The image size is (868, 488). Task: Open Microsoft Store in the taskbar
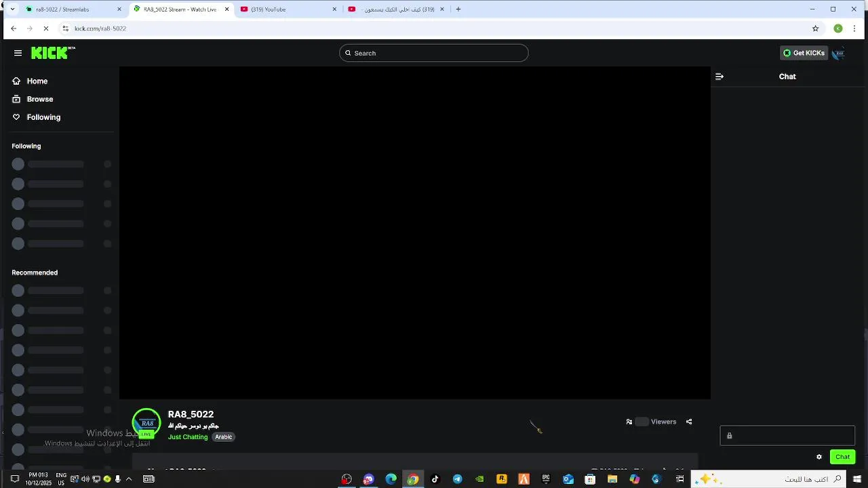pyautogui.click(x=590, y=479)
